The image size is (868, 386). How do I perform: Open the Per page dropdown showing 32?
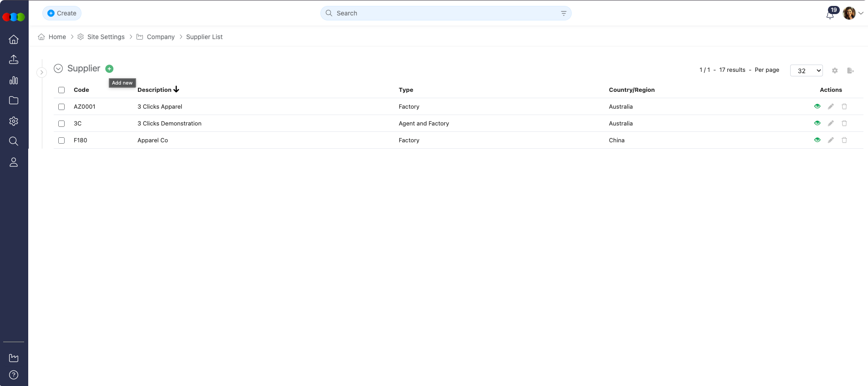click(806, 70)
